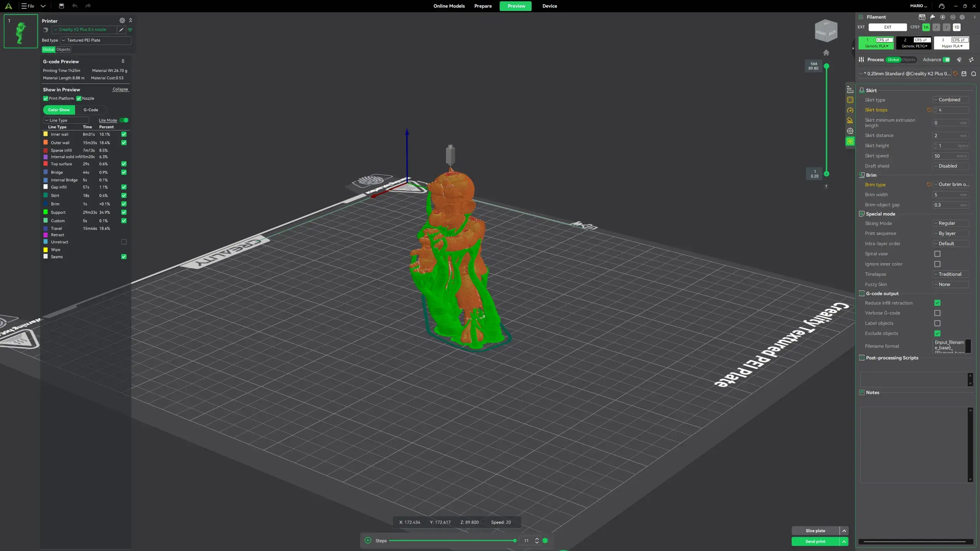This screenshot has width=980, height=551.
Task: Hide Support lines in preview
Action: (x=124, y=212)
